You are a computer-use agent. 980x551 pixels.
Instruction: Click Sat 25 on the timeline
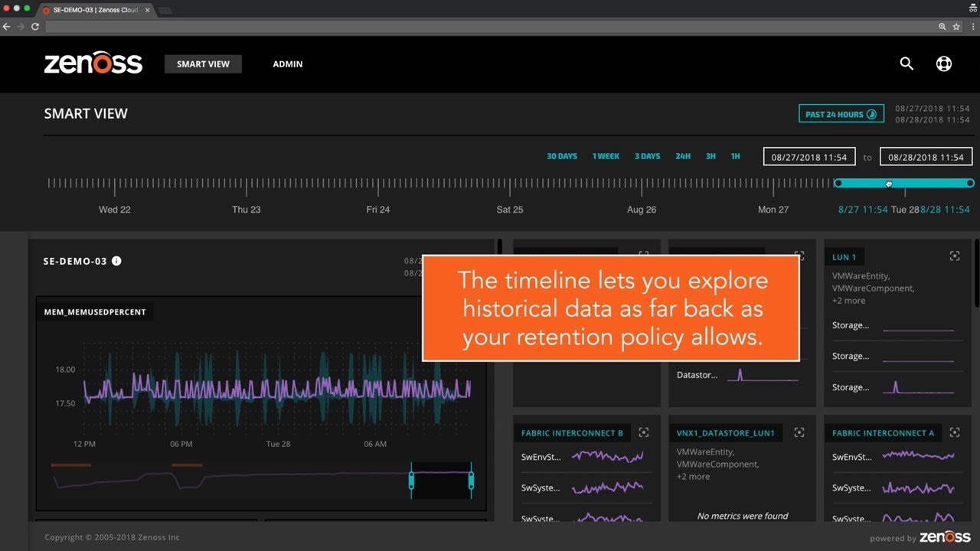pos(510,209)
